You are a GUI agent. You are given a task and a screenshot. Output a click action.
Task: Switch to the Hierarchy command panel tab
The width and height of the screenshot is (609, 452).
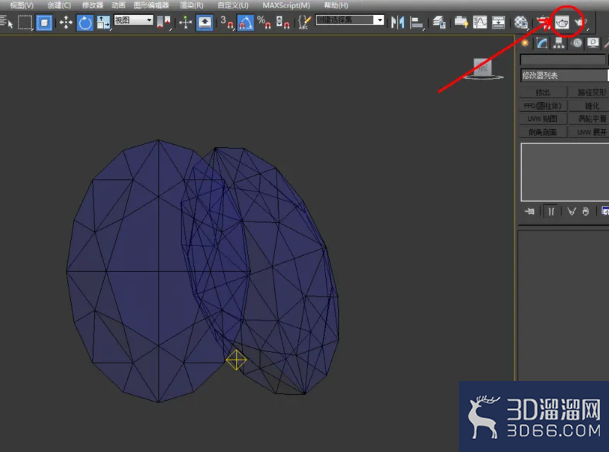click(x=559, y=43)
